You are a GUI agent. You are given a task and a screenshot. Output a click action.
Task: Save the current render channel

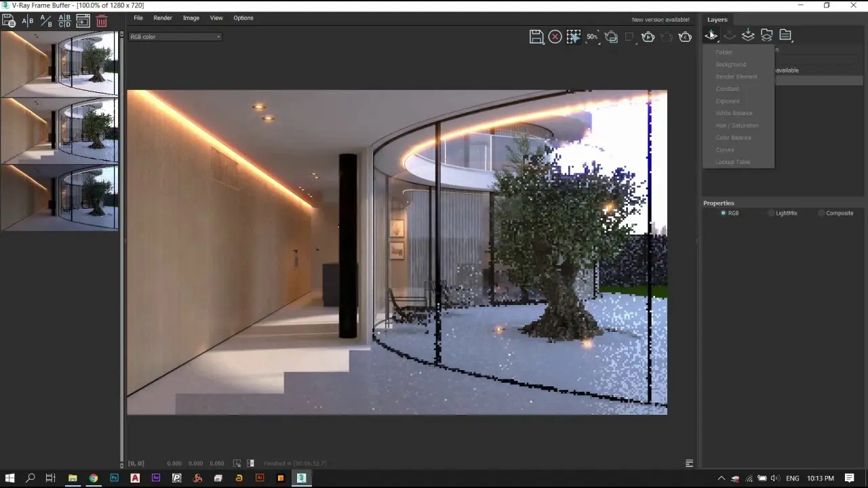point(536,37)
